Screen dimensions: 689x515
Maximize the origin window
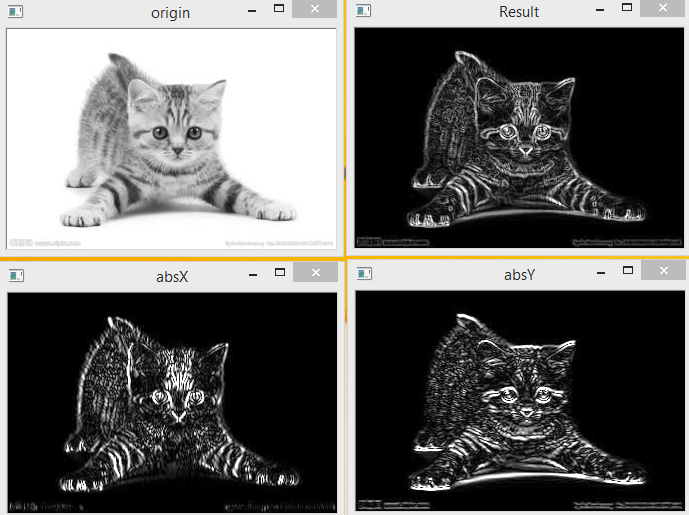[x=280, y=9]
